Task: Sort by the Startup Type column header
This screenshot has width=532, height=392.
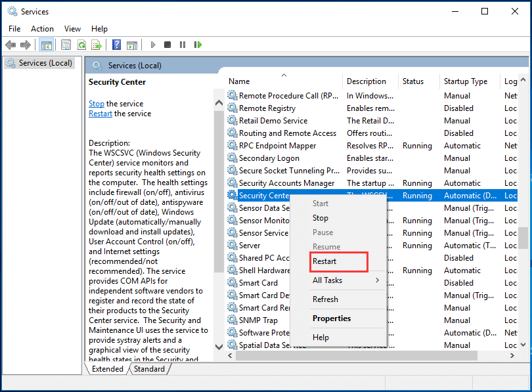Action: (x=470, y=81)
